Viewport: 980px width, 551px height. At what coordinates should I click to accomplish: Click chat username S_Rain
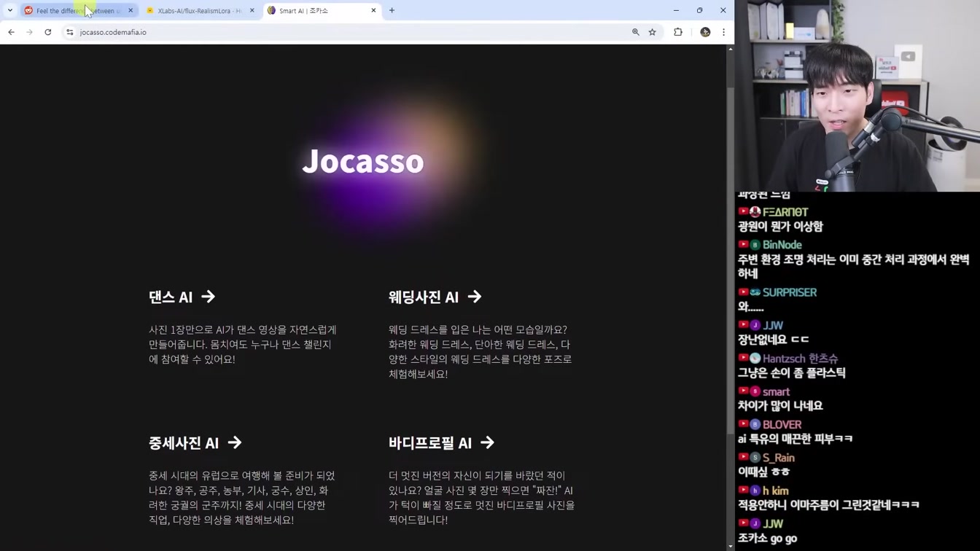pyautogui.click(x=779, y=458)
